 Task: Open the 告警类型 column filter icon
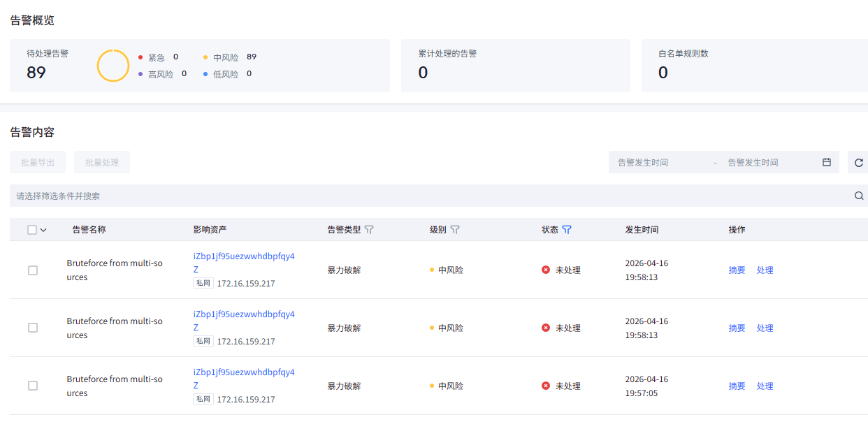[369, 230]
